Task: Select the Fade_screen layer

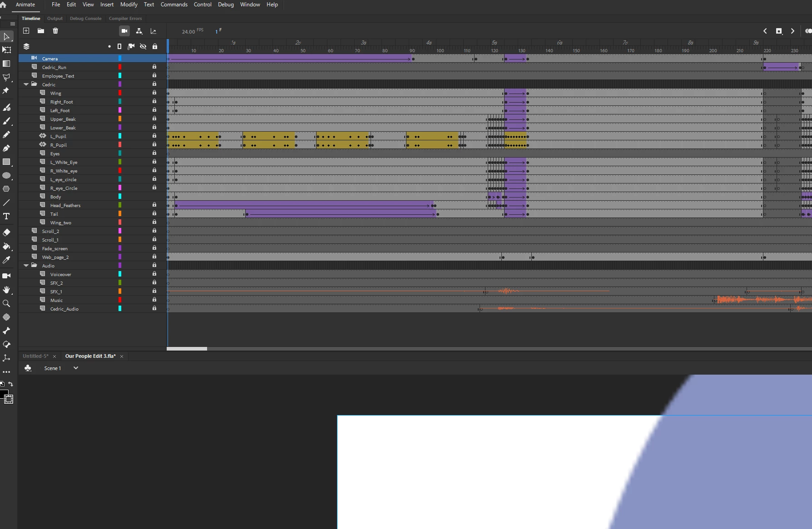Action: 54,248
